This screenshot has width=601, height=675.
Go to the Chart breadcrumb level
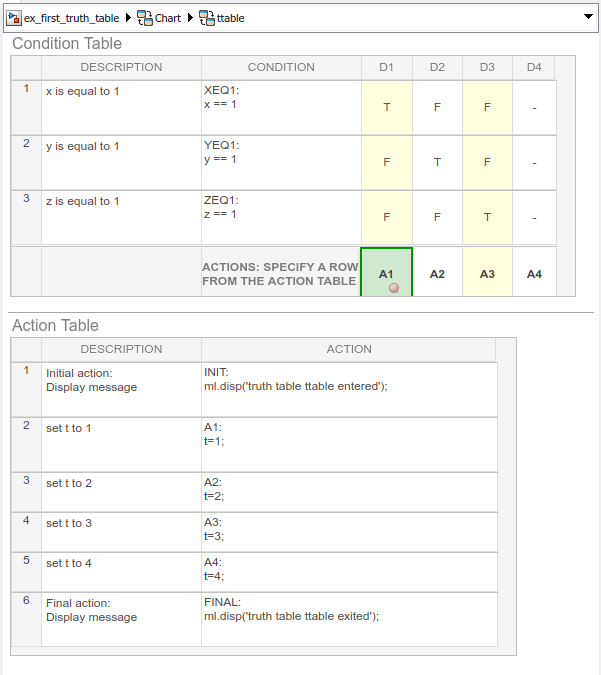tap(168, 18)
